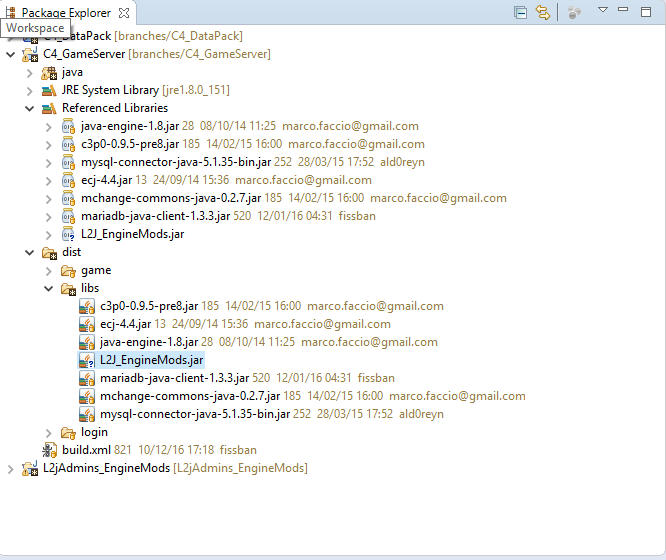Select ecj-4.4.jar label in libs folder

(x=126, y=324)
